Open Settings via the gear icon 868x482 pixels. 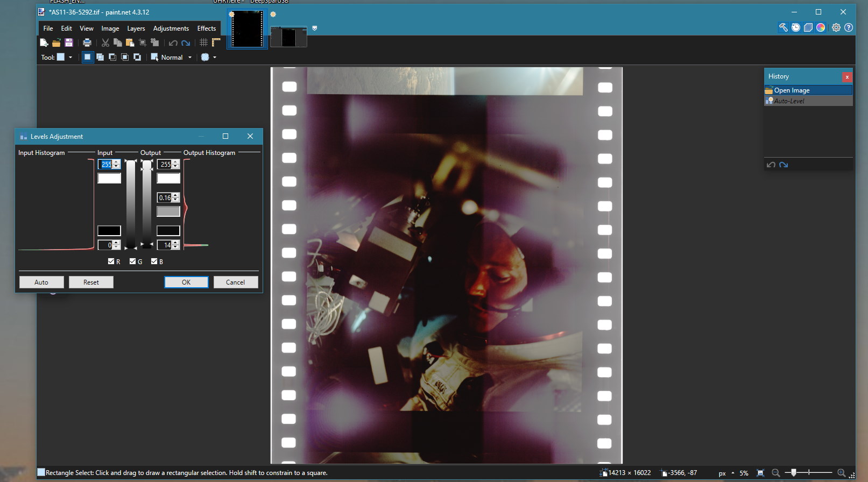[x=836, y=27]
